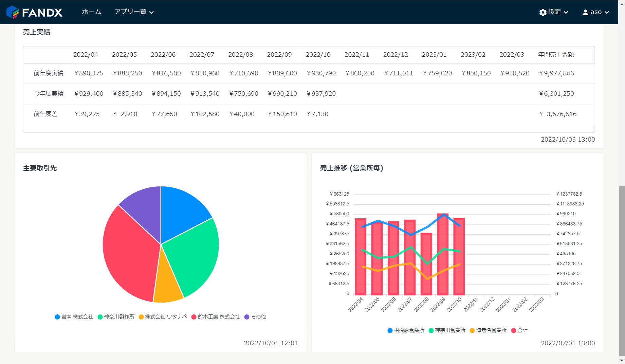Open the ホーム menu item

(x=91, y=12)
